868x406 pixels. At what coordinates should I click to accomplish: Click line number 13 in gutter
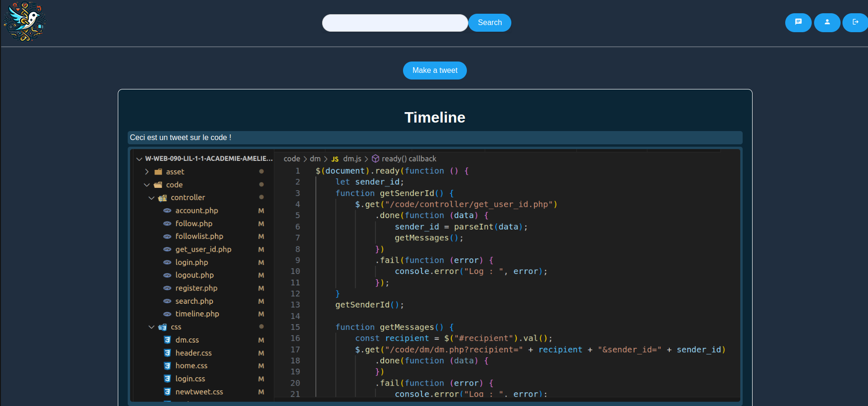(x=295, y=305)
